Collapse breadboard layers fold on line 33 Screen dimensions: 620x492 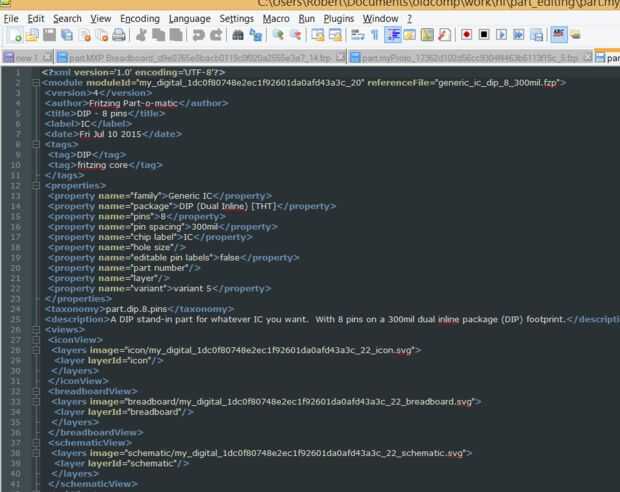point(36,401)
